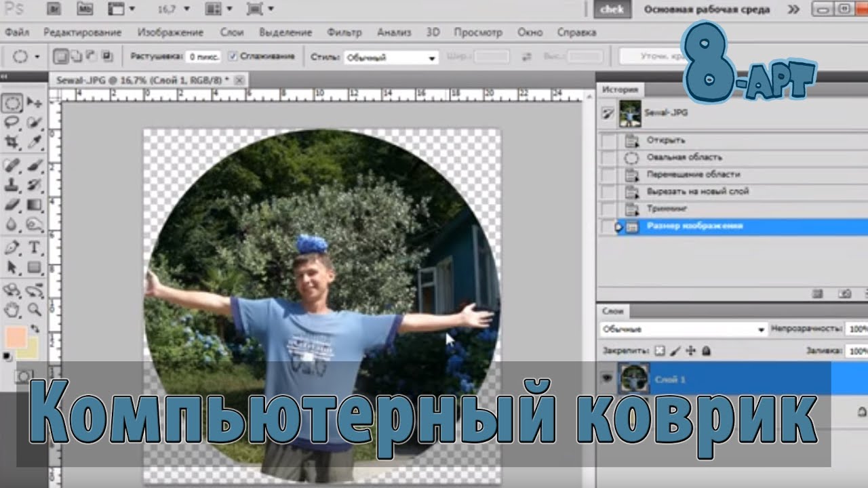Select the Path Selection tool

[x=12, y=267]
